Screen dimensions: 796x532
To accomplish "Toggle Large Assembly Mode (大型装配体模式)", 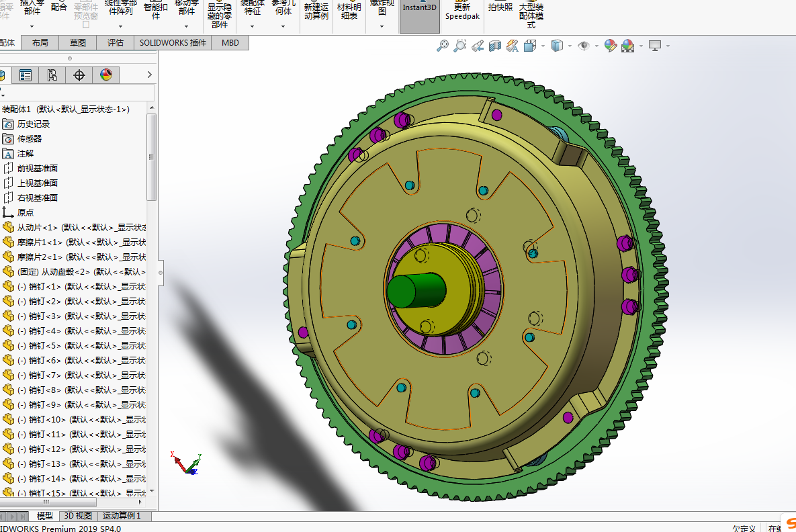I will click(531, 15).
